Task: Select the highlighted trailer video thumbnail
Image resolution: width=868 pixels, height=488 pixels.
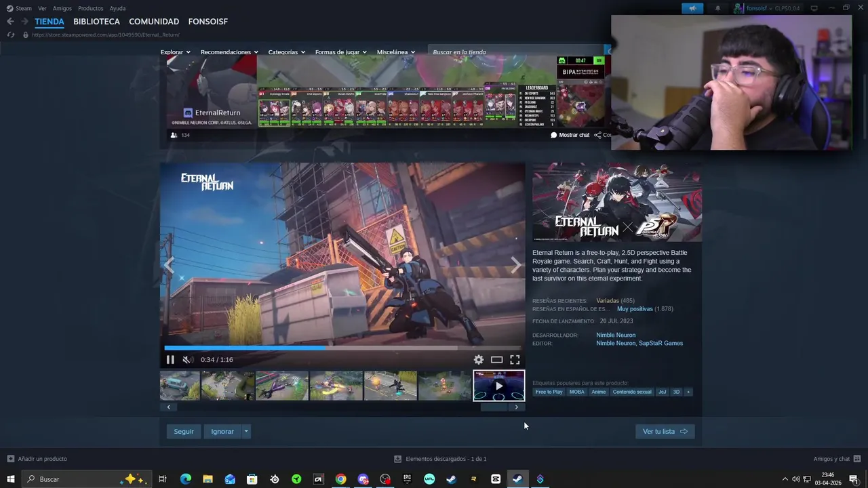Action: (x=498, y=386)
